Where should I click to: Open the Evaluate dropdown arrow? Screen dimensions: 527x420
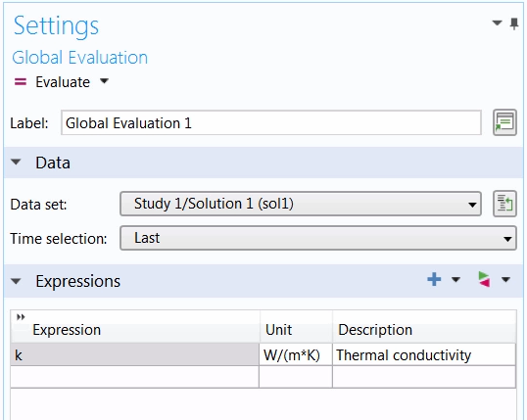point(105,81)
